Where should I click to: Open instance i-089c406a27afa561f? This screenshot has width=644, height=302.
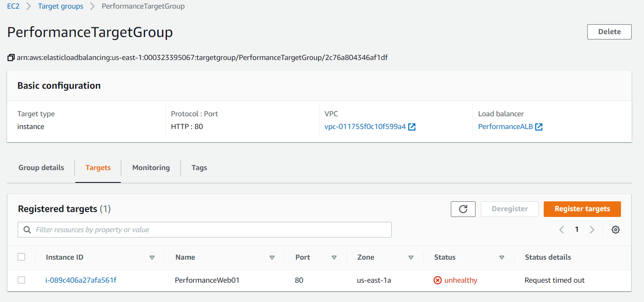click(x=81, y=280)
